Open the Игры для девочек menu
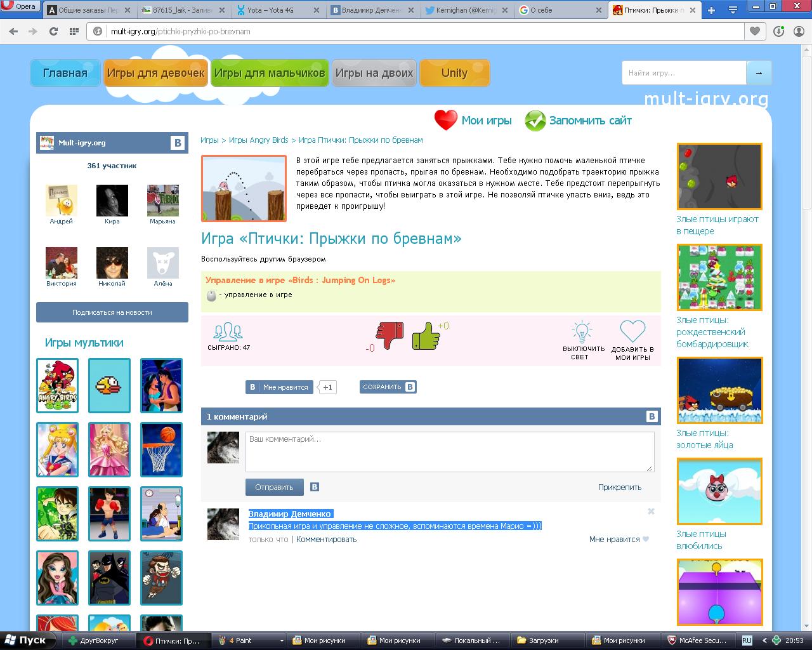This screenshot has width=812, height=650. tap(155, 73)
